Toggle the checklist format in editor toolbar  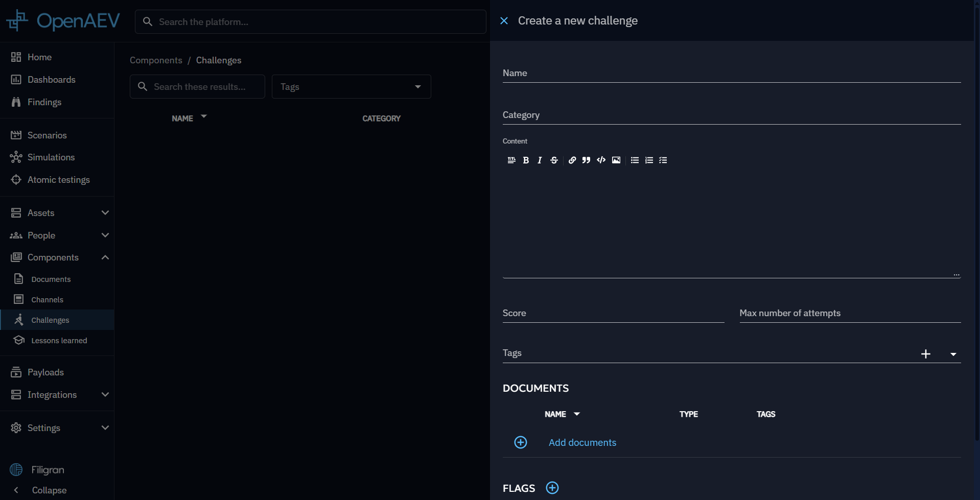point(663,160)
